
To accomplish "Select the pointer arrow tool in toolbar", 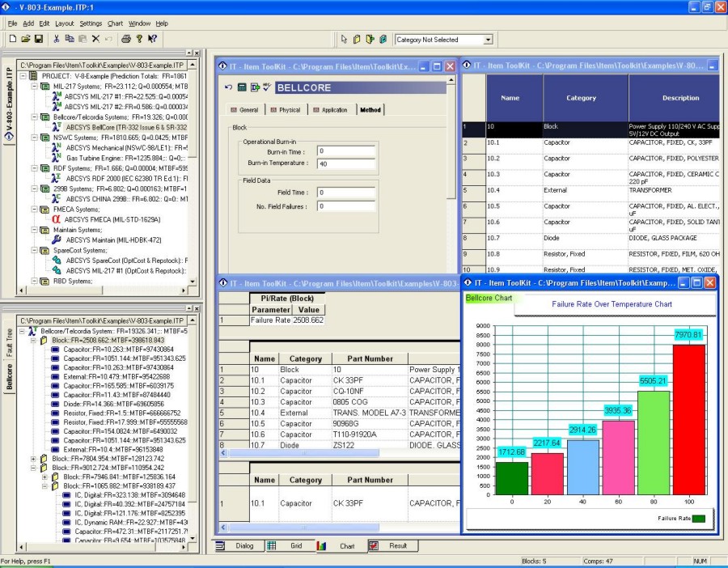I will pyautogui.click(x=344, y=39).
